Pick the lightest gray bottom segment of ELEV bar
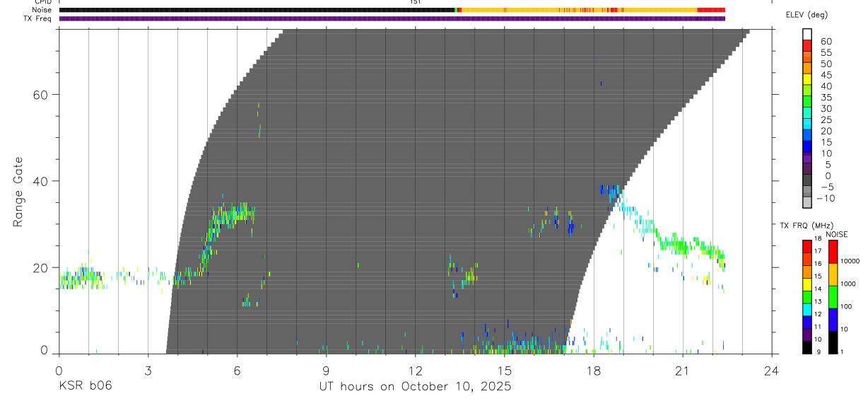Image resolution: width=868 pixels, height=401 pixels. click(x=807, y=202)
